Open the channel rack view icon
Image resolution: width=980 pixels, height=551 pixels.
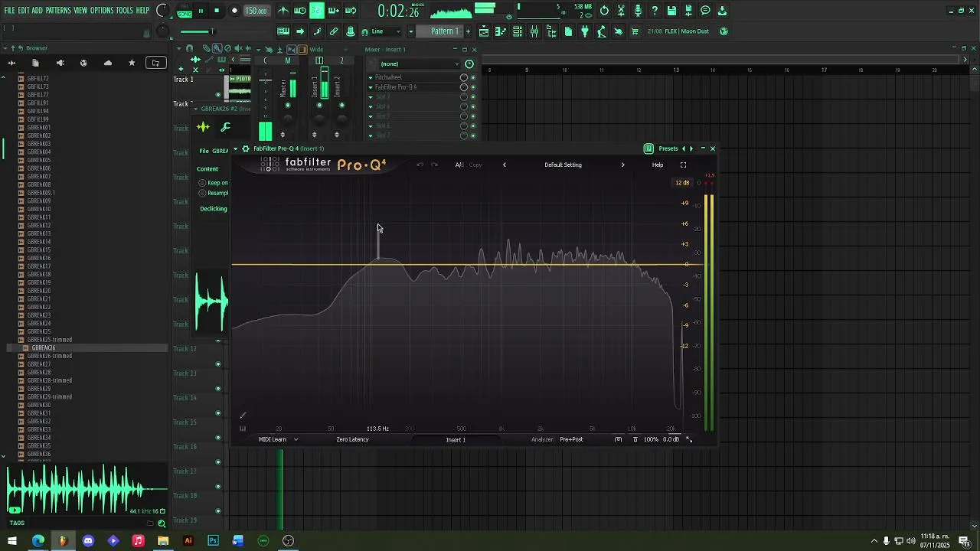click(x=518, y=31)
